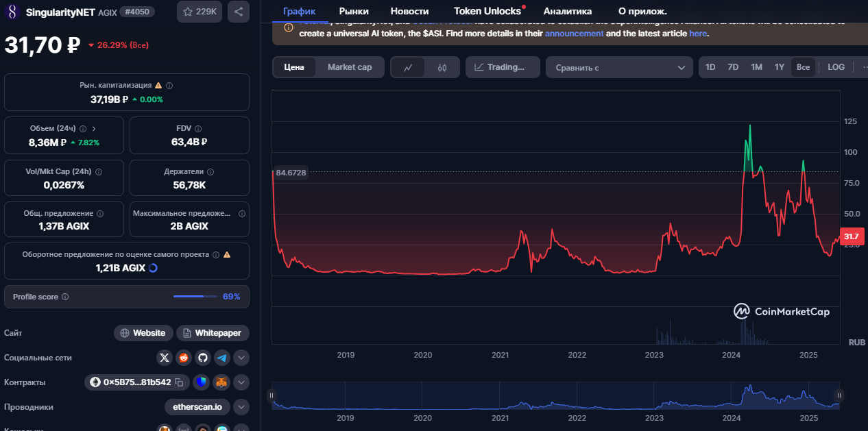
Task: Expand more Проводники explorers
Action: [x=241, y=407]
